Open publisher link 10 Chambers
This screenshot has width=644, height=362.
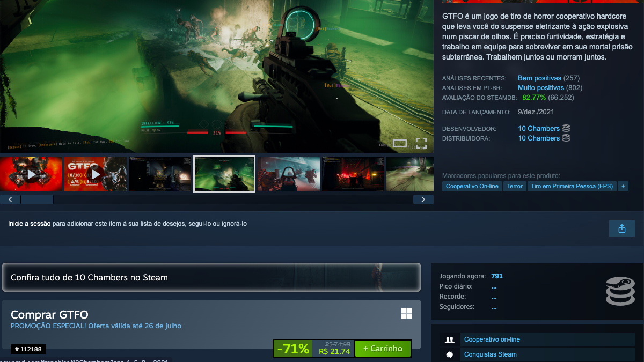[x=539, y=138]
